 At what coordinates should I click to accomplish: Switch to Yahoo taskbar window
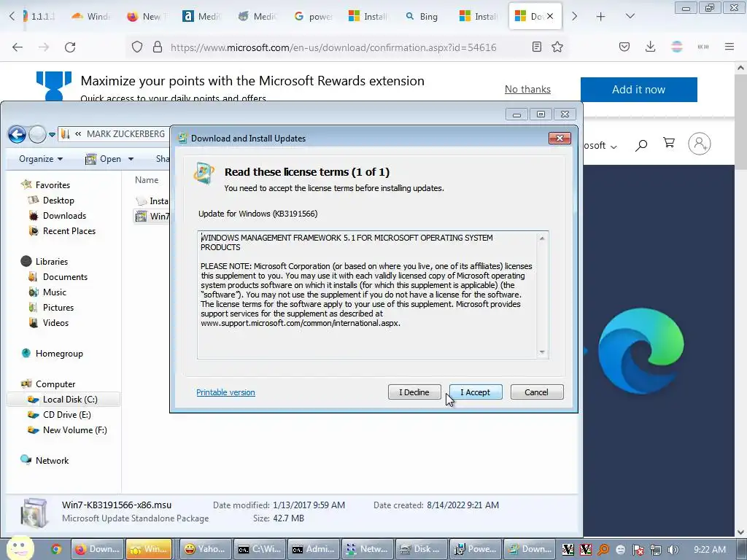[x=205, y=549]
